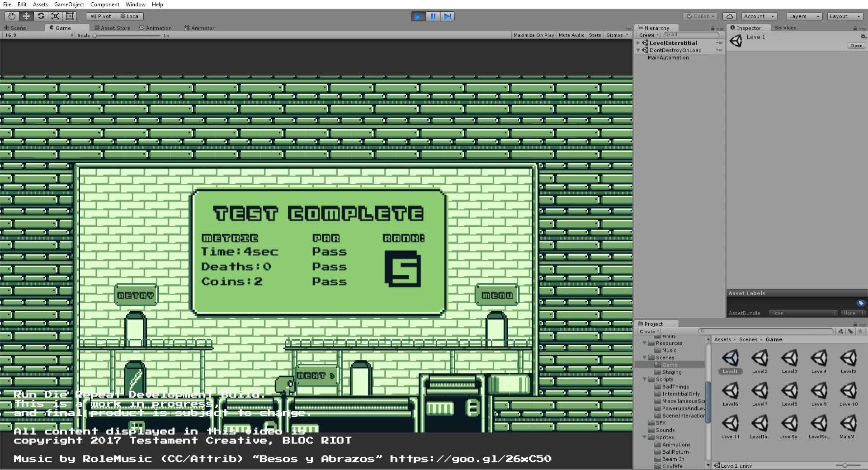The height and width of the screenshot is (470, 868).
Task: Toggle Maximize On Play
Action: (x=533, y=35)
